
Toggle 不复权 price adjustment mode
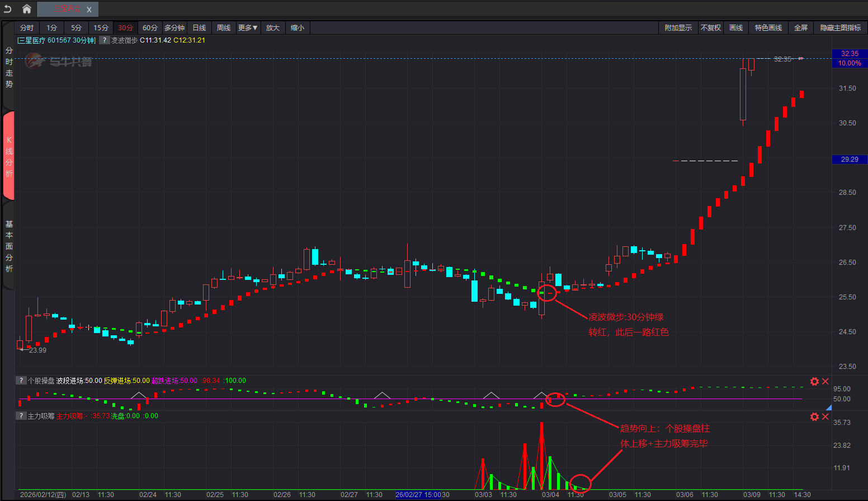pos(710,28)
